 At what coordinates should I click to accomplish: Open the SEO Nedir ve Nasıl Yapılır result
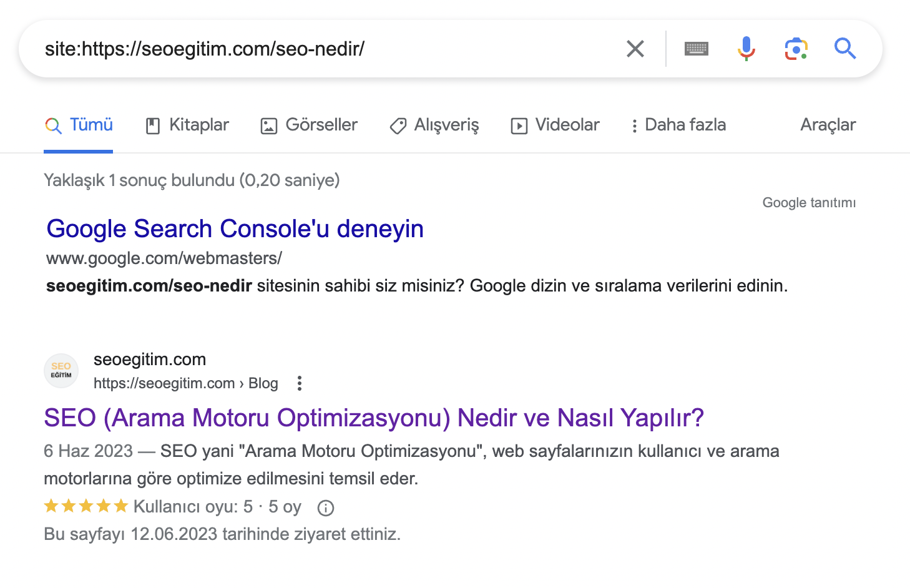(373, 418)
